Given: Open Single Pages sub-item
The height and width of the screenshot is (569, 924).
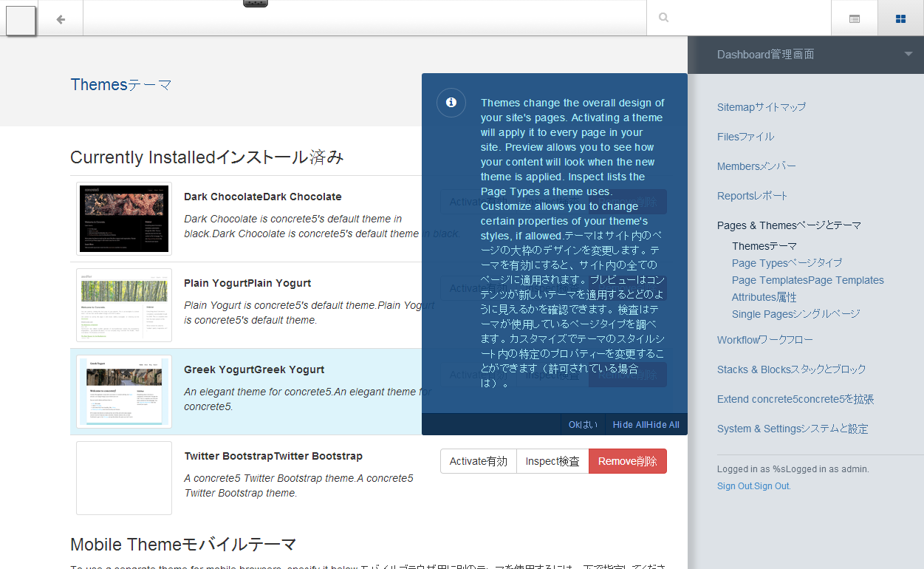Looking at the screenshot, I should click(796, 314).
